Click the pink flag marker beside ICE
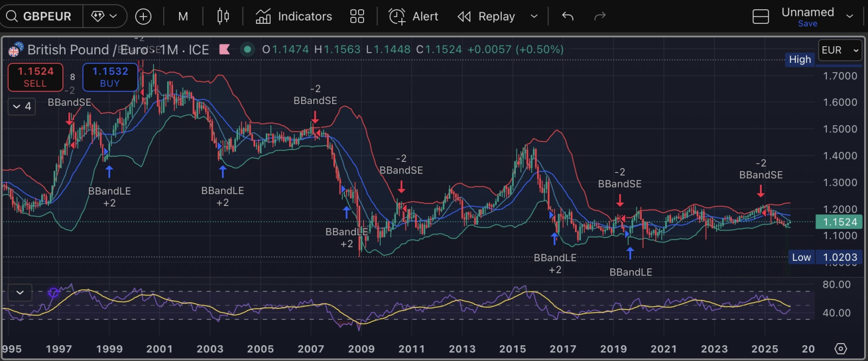Screen dimensions: 868x361 tap(224, 49)
